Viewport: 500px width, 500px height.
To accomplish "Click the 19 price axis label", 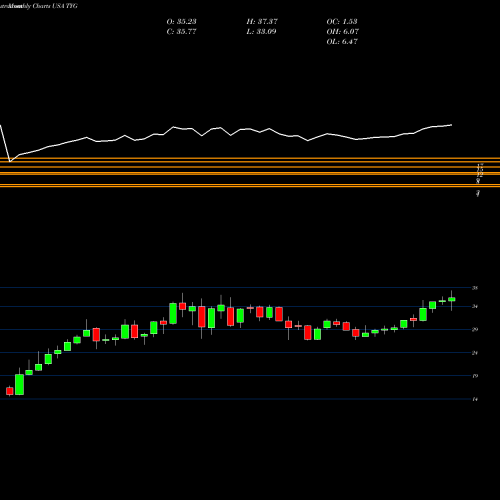I will pos(475,376).
